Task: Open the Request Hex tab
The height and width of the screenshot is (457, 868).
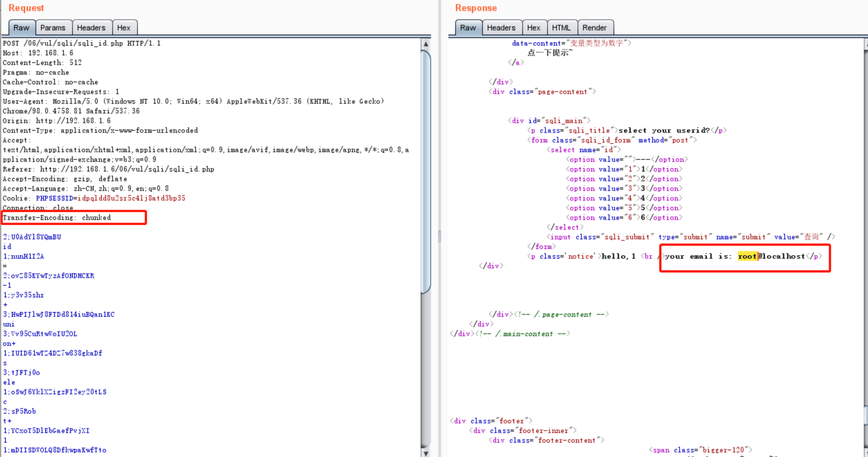Action: pyautogui.click(x=124, y=28)
